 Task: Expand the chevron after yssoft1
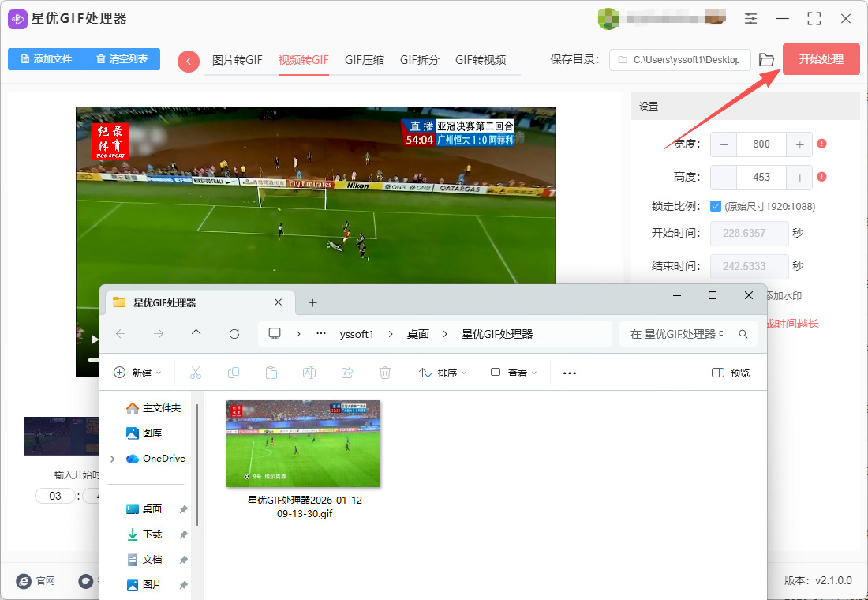click(x=391, y=334)
